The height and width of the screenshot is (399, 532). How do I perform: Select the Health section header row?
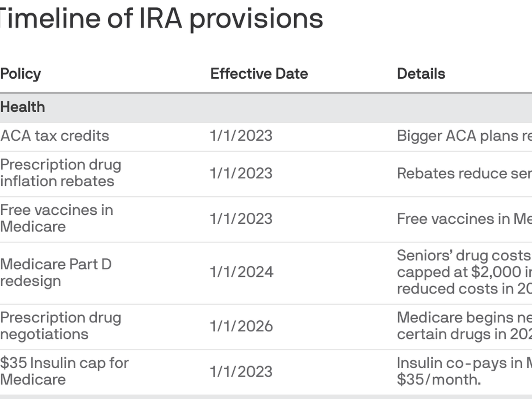23,107
